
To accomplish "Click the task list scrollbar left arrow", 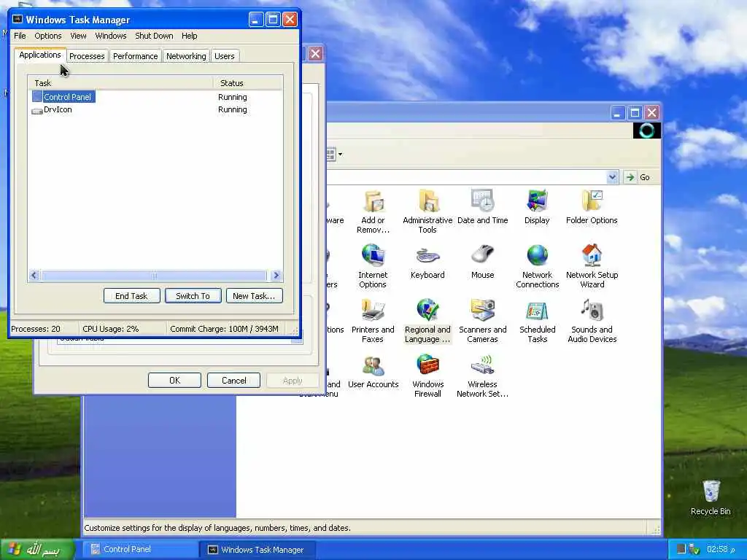I will tap(34, 276).
